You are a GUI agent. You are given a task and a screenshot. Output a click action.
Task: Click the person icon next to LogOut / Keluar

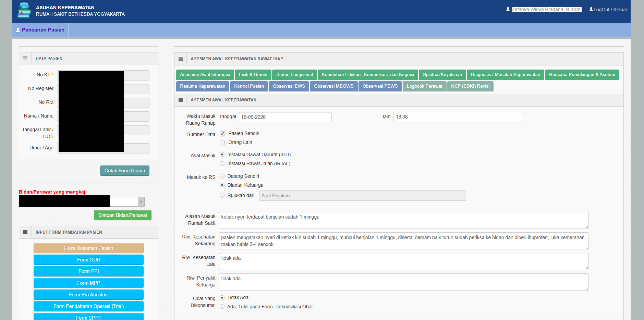[x=591, y=10]
